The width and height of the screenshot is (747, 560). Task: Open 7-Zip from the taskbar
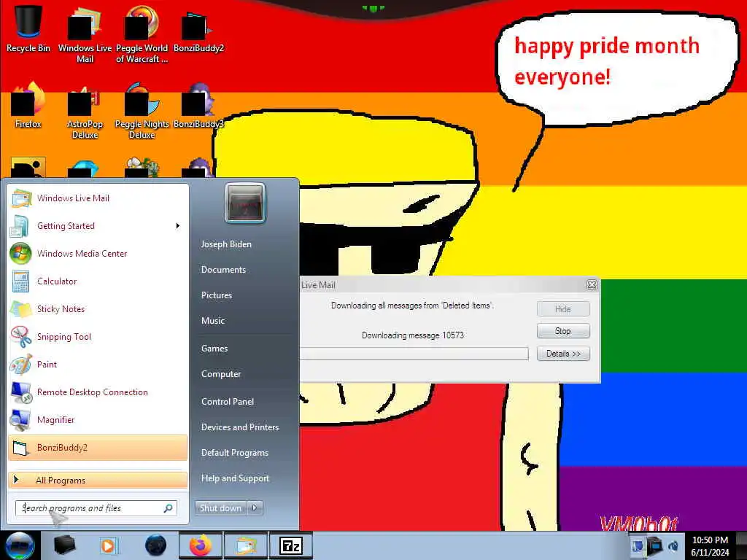pos(290,545)
